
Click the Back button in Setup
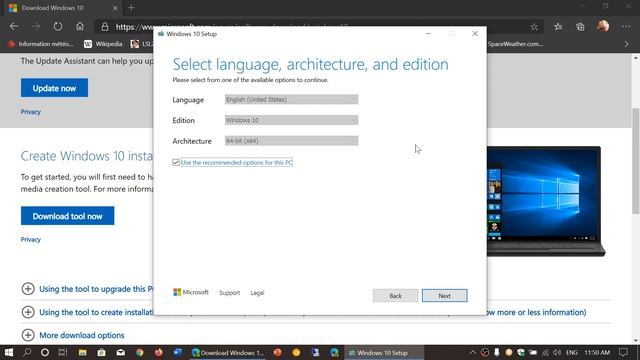pyautogui.click(x=396, y=296)
